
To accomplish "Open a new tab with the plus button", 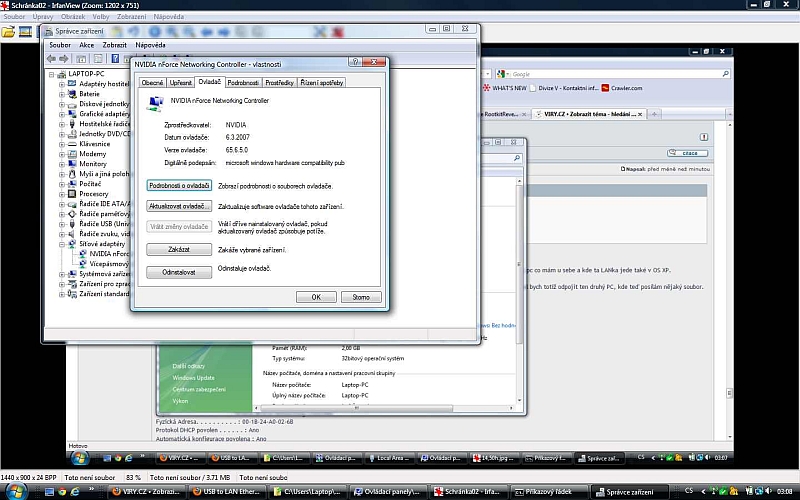I will [x=654, y=114].
